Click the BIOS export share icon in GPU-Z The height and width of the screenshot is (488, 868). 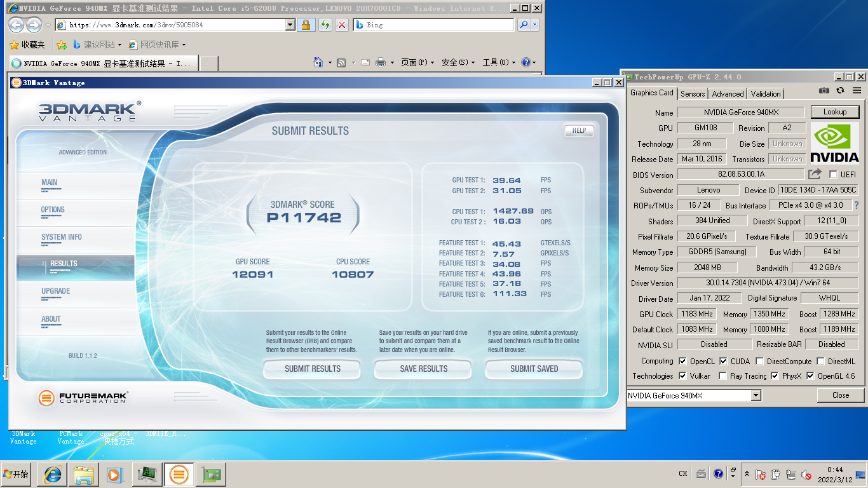[815, 173]
